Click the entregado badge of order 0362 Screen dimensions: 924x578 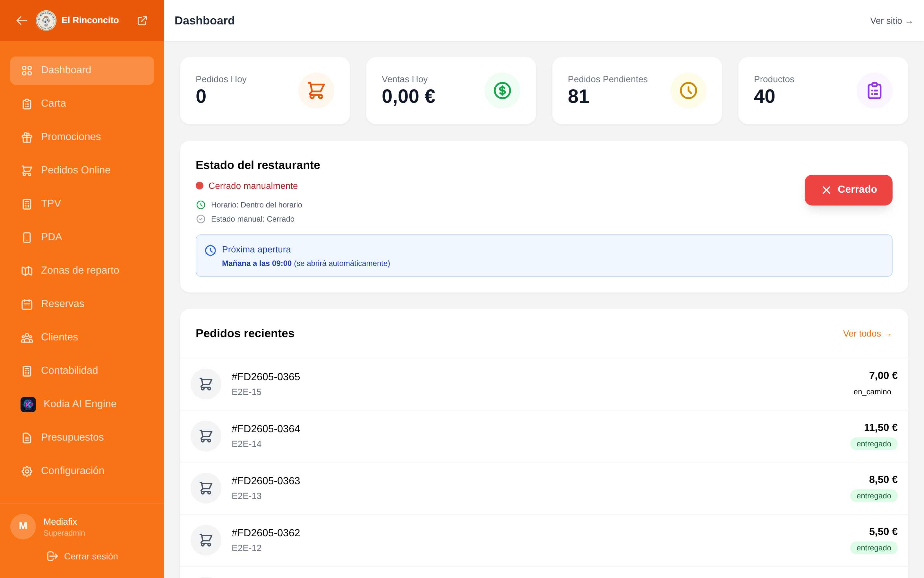coord(874,548)
